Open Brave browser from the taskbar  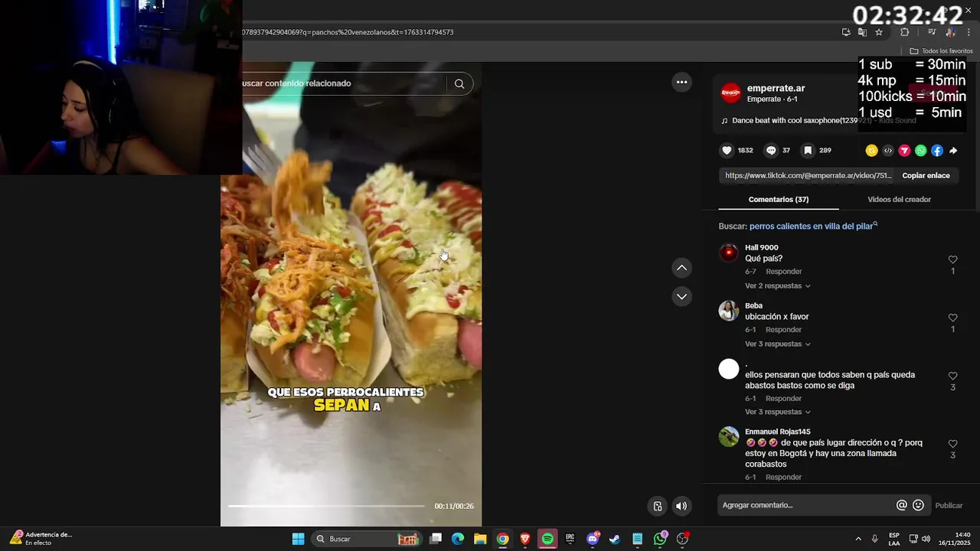pos(525,539)
